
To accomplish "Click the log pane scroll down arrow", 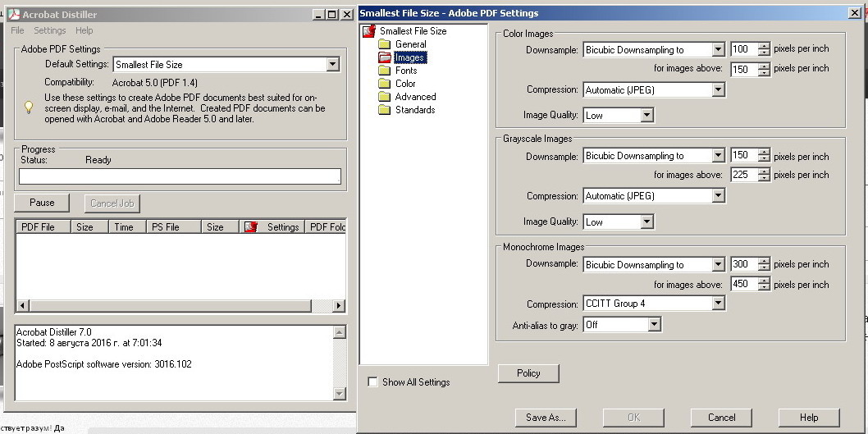I will tap(340, 393).
